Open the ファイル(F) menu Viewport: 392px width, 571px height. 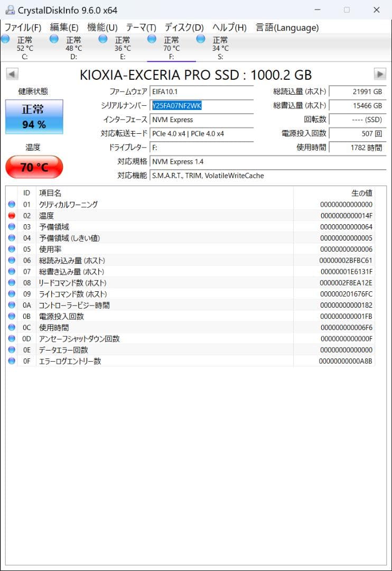click(x=23, y=27)
